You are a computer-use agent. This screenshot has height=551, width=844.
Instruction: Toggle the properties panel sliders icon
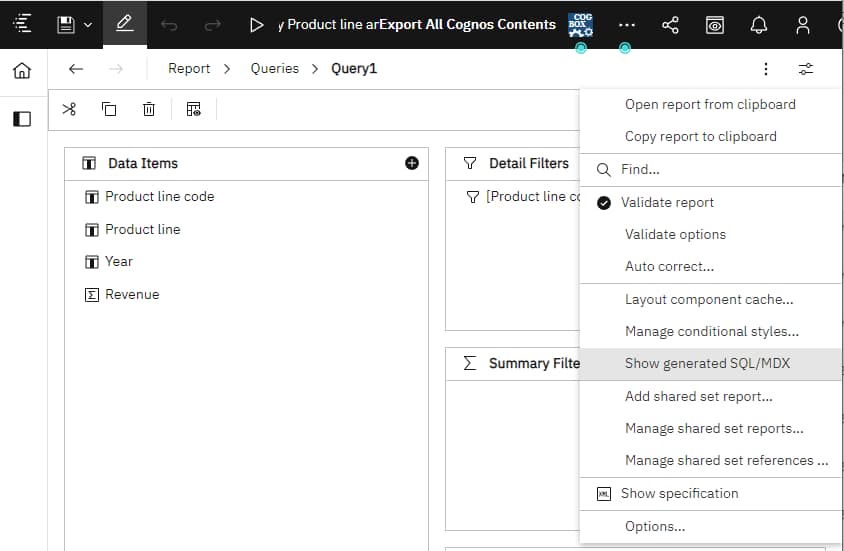click(x=806, y=69)
